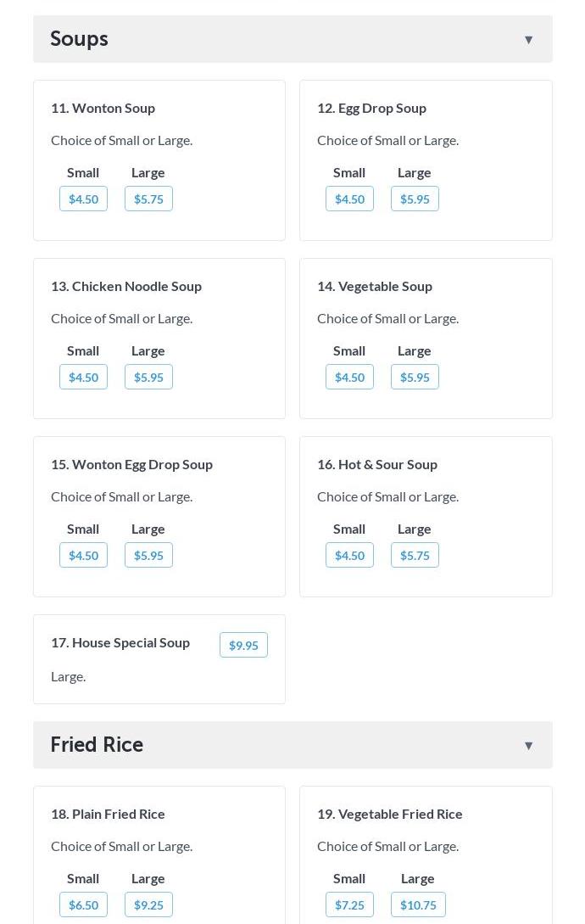Screen dimensions: 585x924
Task: Add small Vegetable Fried Rice $7.25
Action: tap(349, 905)
